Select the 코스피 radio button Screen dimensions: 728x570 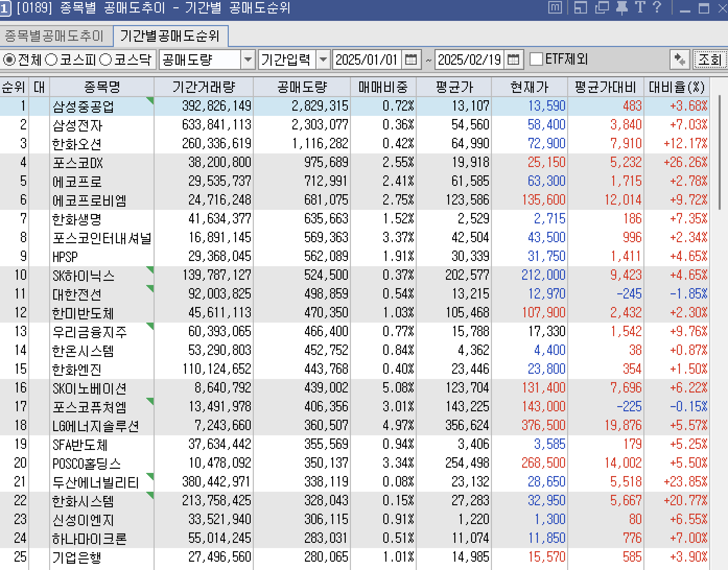(x=51, y=60)
